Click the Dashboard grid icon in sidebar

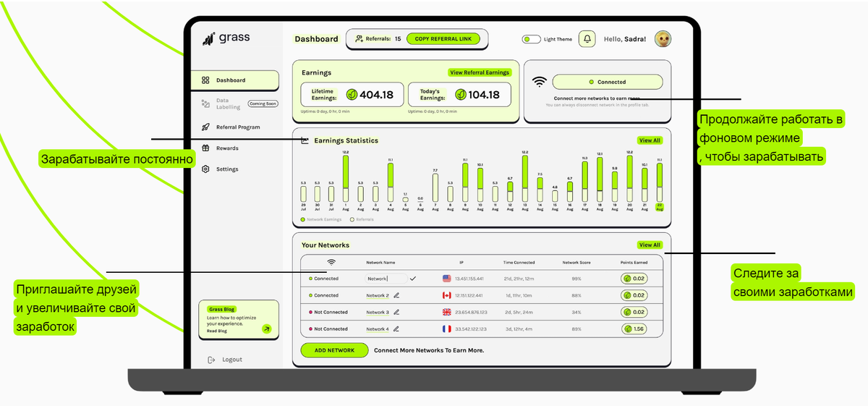tap(205, 80)
